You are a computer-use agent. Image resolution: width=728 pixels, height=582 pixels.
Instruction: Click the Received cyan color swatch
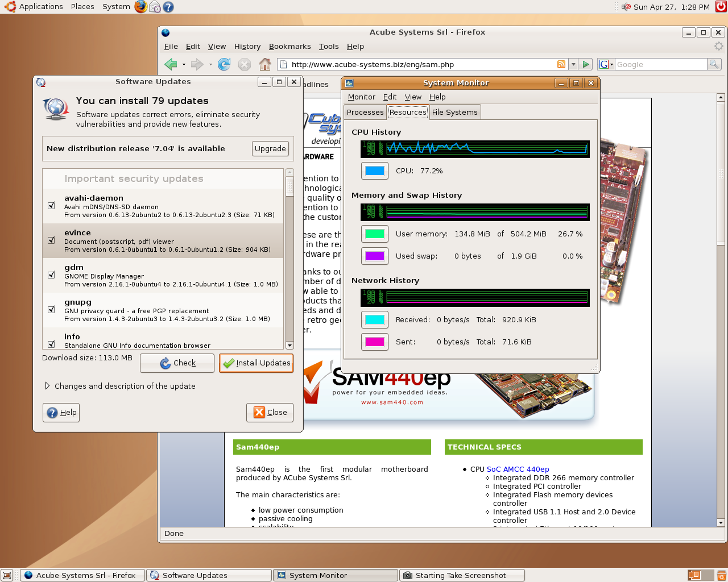pos(375,319)
